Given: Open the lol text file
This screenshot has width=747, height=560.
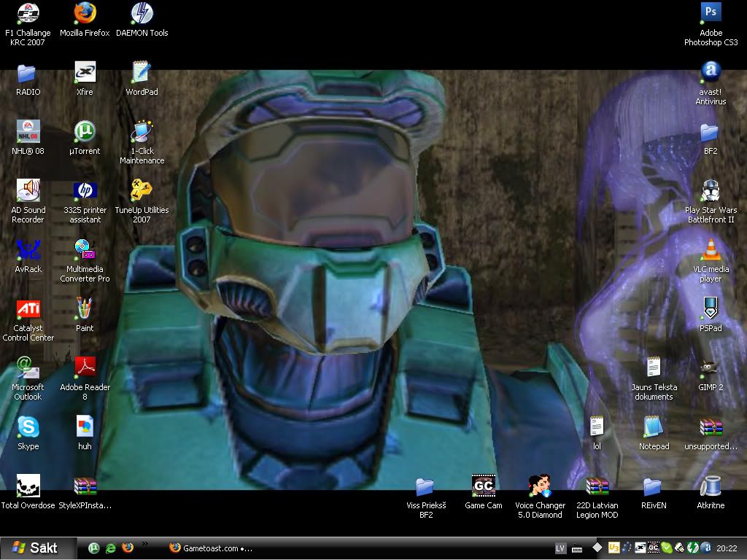Looking at the screenshot, I should pyautogui.click(x=597, y=433).
